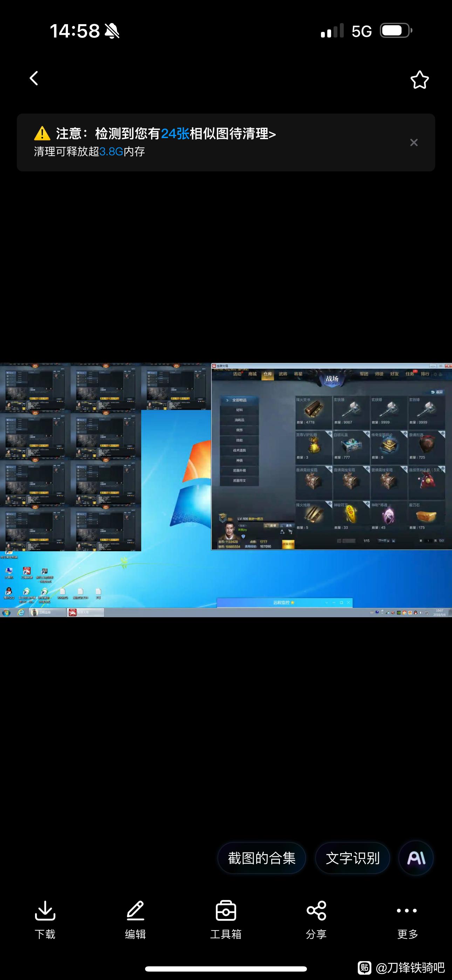The image size is (452, 980).
Task: Filter inventory by 技能
Action: click(239, 440)
